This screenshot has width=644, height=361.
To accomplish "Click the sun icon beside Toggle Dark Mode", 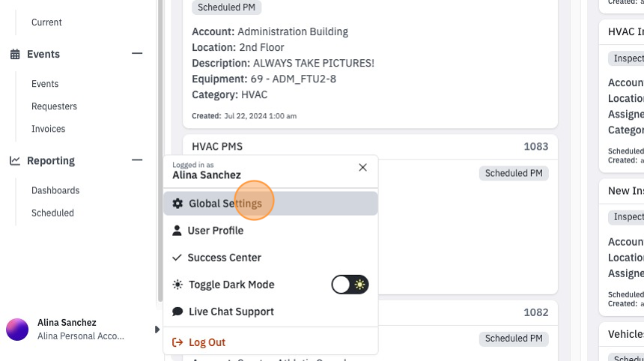I will (177, 285).
